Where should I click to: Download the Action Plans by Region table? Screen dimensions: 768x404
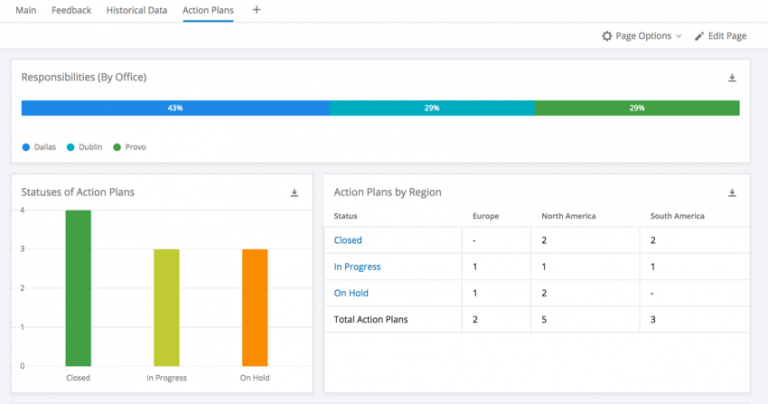[x=732, y=192]
